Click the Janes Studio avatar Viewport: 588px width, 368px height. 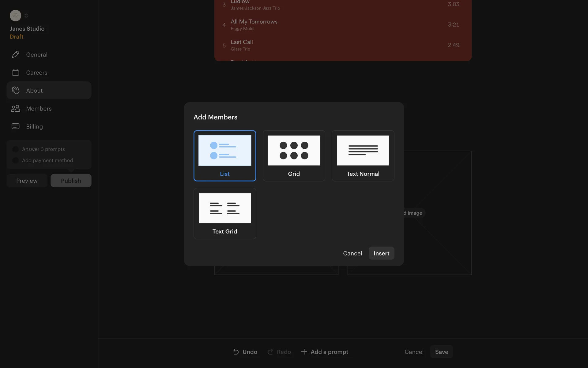pyautogui.click(x=15, y=15)
